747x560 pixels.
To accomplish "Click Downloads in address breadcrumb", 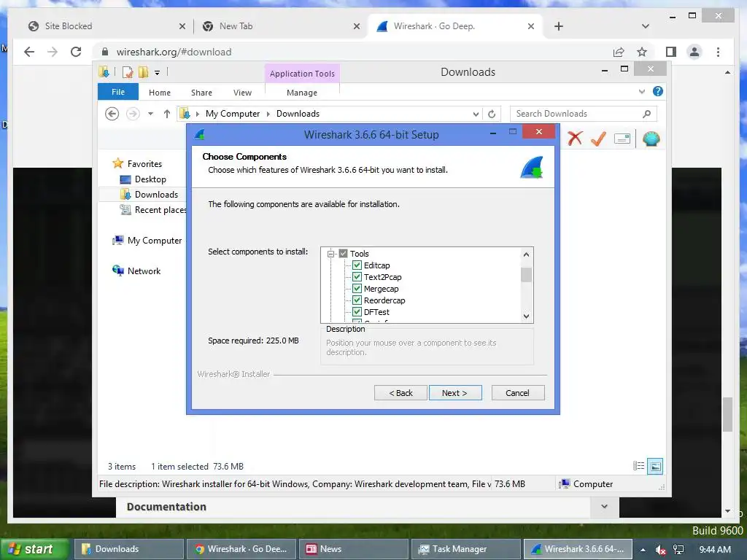I will pos(298,114).
